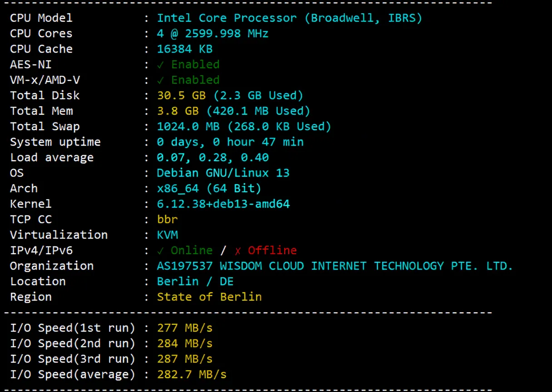Click the first run I/O speed 277 MB/s

(x=184, y=328)
